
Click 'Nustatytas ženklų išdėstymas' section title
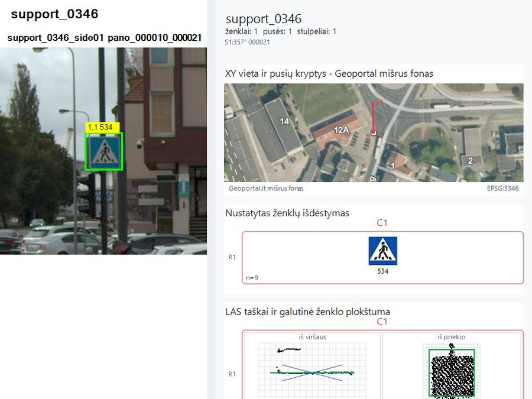pyautogui.click(x=287, y=213)
